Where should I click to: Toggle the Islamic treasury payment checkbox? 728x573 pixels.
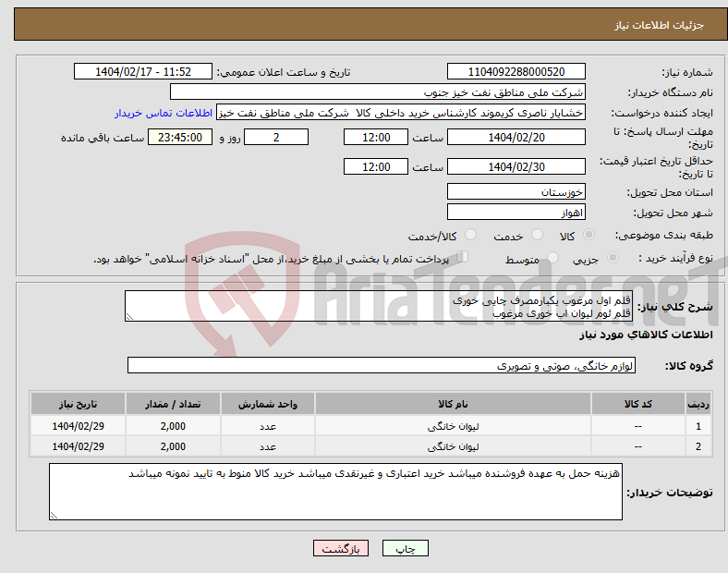click(463, 257)
